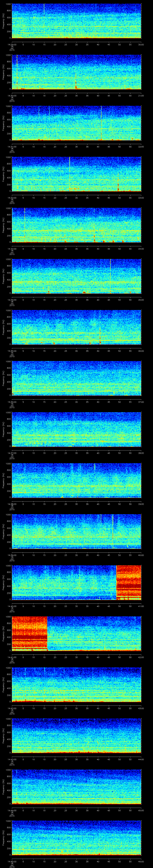Select the spectrogram panel starting at 14:36:00

pyautogui.click(x=76, y=378)
